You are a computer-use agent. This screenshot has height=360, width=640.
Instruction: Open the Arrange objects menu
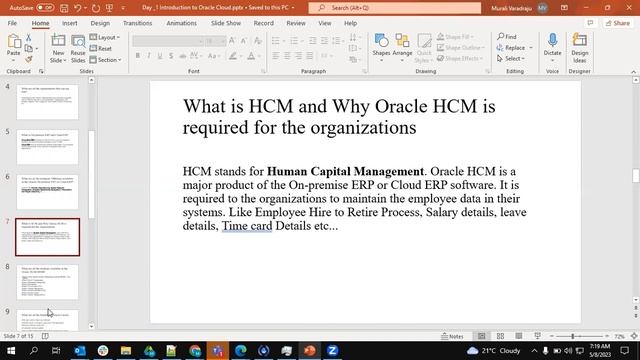pyautogui.click(x=402, y=49)
